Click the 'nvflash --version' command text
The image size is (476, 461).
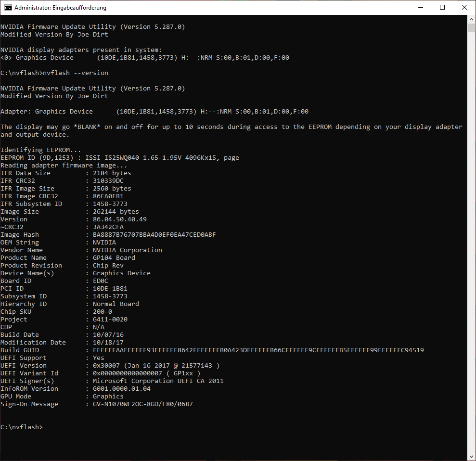[75, 73]
